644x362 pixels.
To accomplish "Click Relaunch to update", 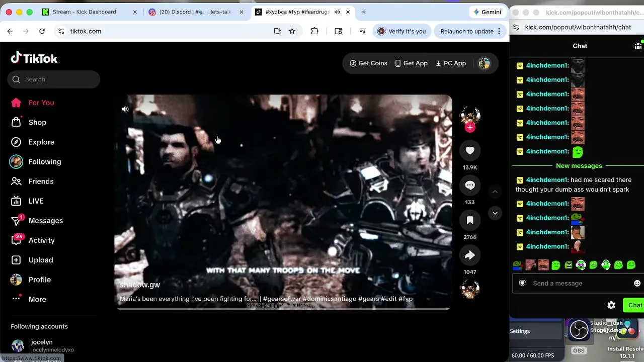I will pyautogui.click(x=466, y=31).
